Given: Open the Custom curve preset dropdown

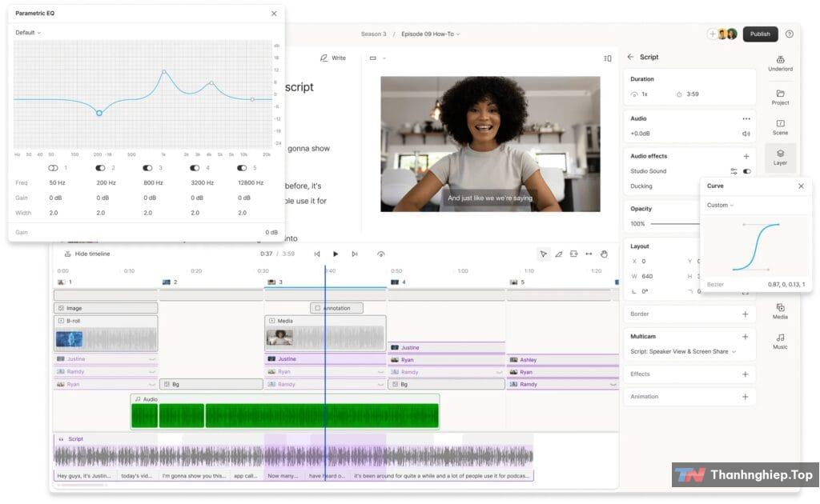Looking at the screenshot, I should 720,206.
